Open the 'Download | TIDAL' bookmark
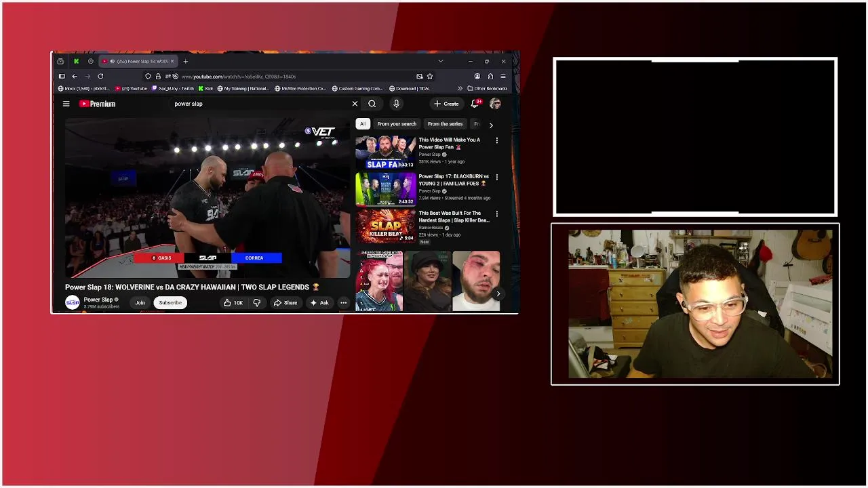This screenshot has height=488, width=868. [x=410, y=88]
